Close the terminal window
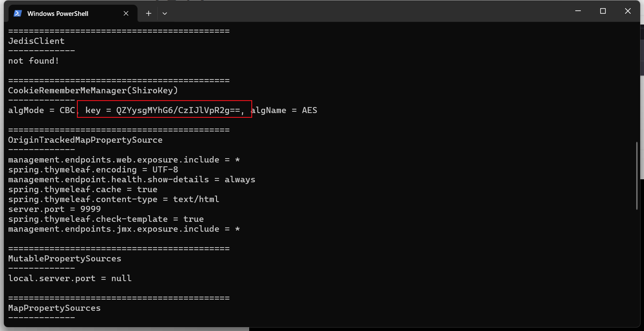The image size is (644, 331). (x=628, y=11)
